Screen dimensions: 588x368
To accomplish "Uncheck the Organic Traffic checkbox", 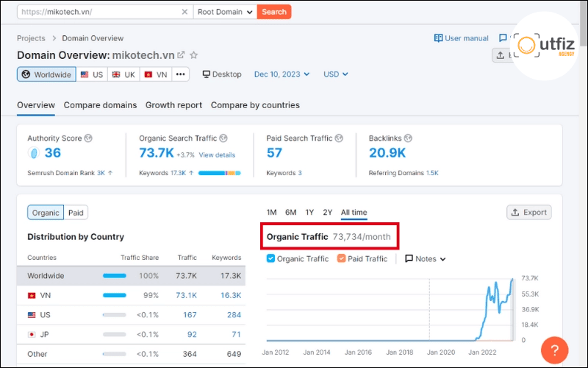I will click(x=270, y=258).
